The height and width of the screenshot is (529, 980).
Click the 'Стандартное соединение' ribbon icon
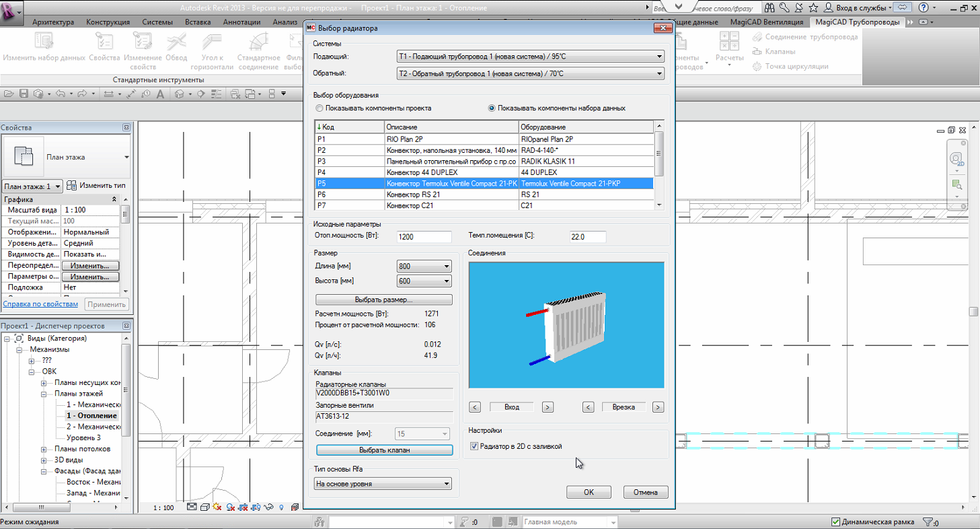[258, 43]
